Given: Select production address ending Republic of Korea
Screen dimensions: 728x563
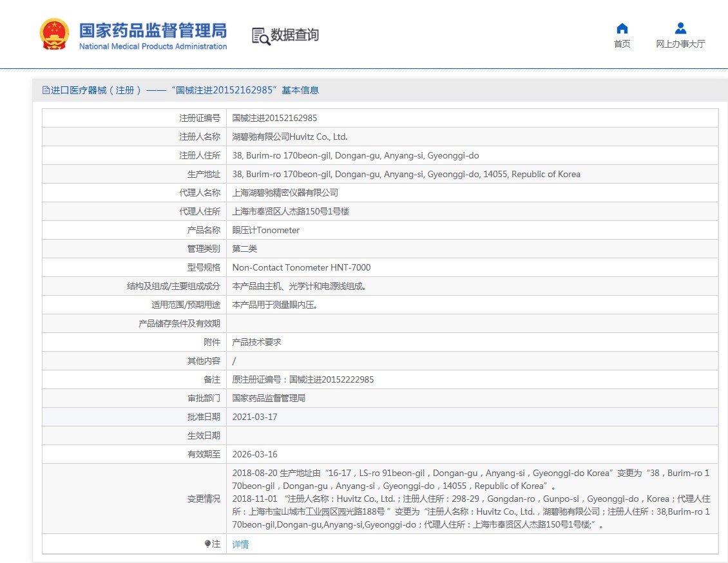Looking at the screenshot, I should click(x=407, y=174).
